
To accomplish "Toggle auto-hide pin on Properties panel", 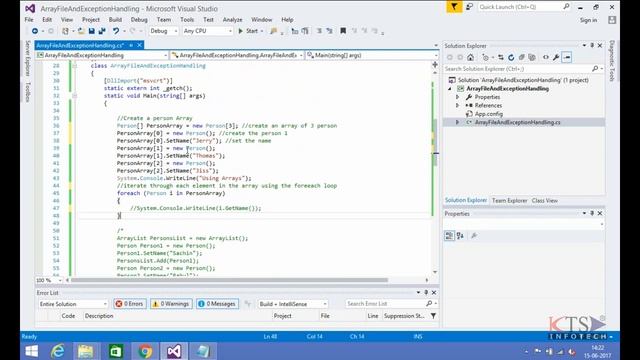I will tap(592, 213).
